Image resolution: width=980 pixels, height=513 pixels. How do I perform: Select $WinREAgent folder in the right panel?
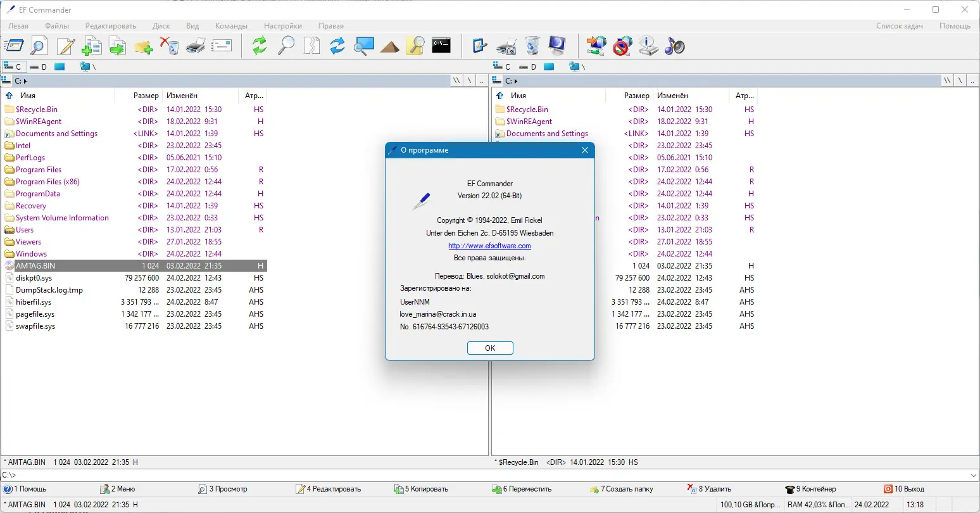529,122
